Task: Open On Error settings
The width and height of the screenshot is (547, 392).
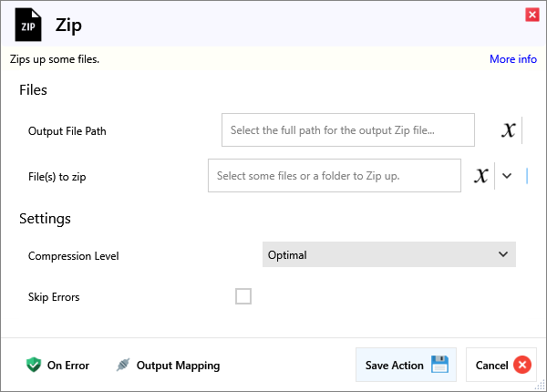Action: pos(67,366)
